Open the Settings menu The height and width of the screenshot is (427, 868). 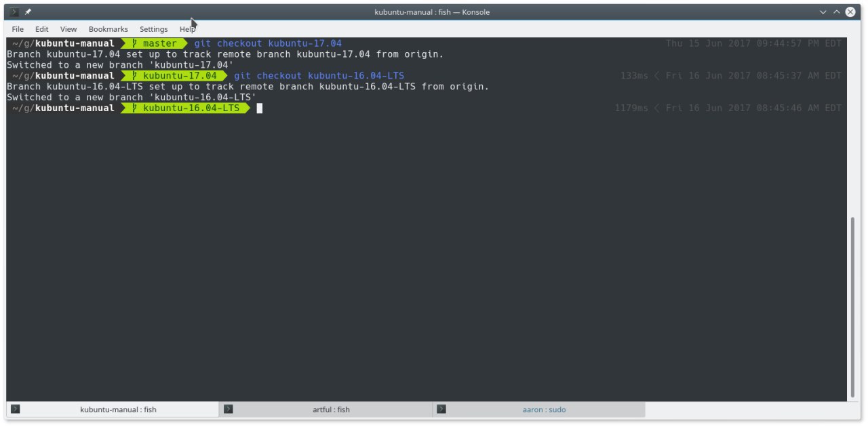(x=153, y=29)
